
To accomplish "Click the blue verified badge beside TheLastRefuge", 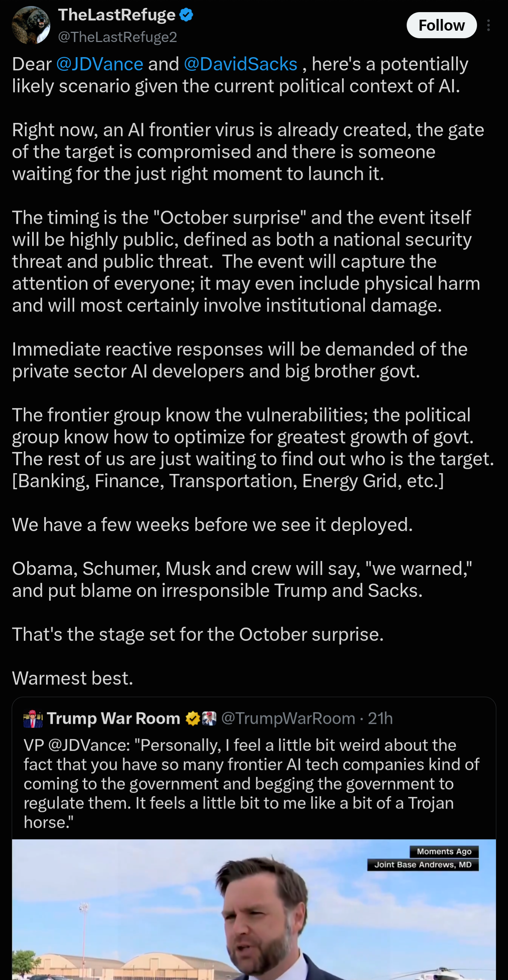I will coord(186,15).
